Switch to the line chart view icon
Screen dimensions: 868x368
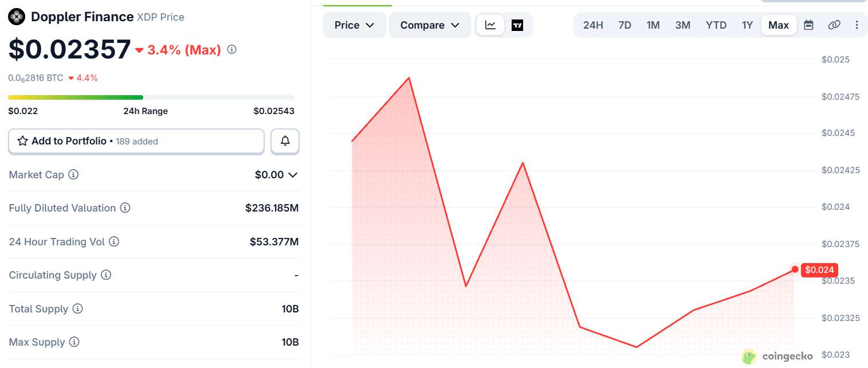tap(490, 25)
